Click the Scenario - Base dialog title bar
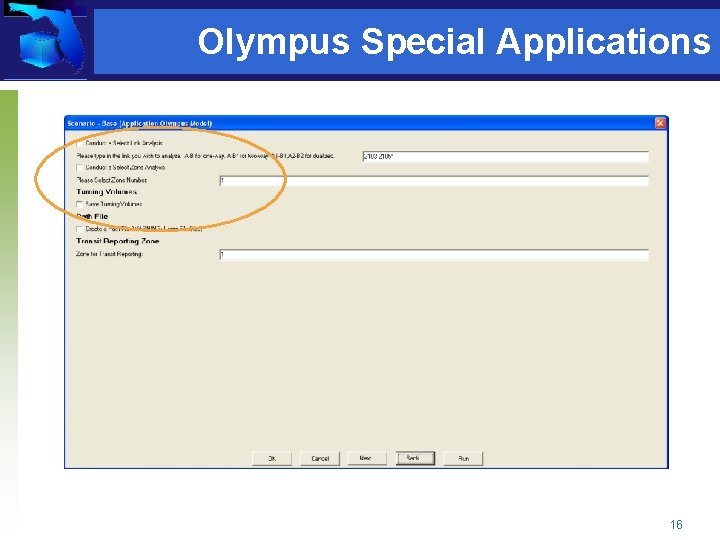 [x=366, y=123]
